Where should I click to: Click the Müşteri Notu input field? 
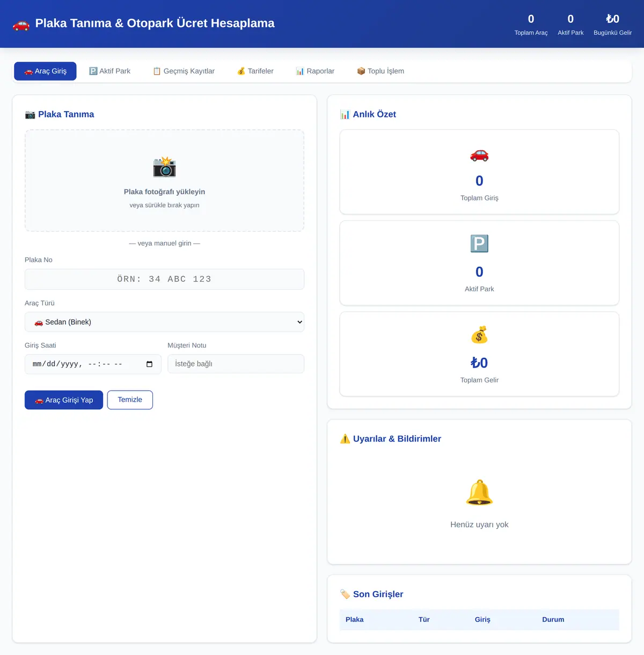click(236, 364)
